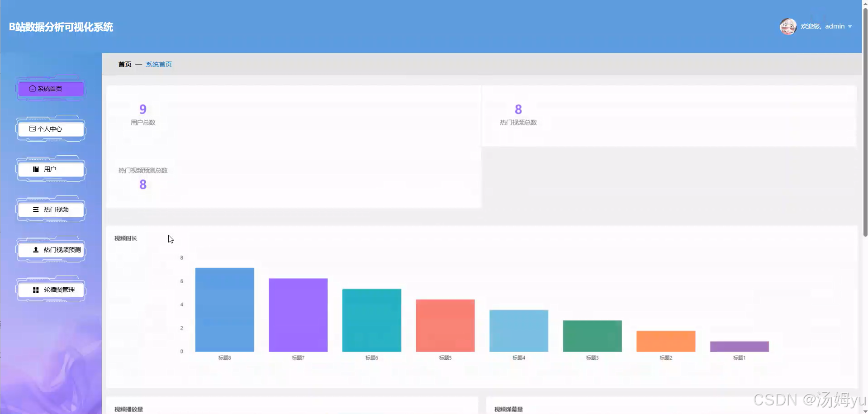This screenshot has width=868, height=414.
Task: Click the 系统首页 breadcrumb link
Action: coord(159,64)
